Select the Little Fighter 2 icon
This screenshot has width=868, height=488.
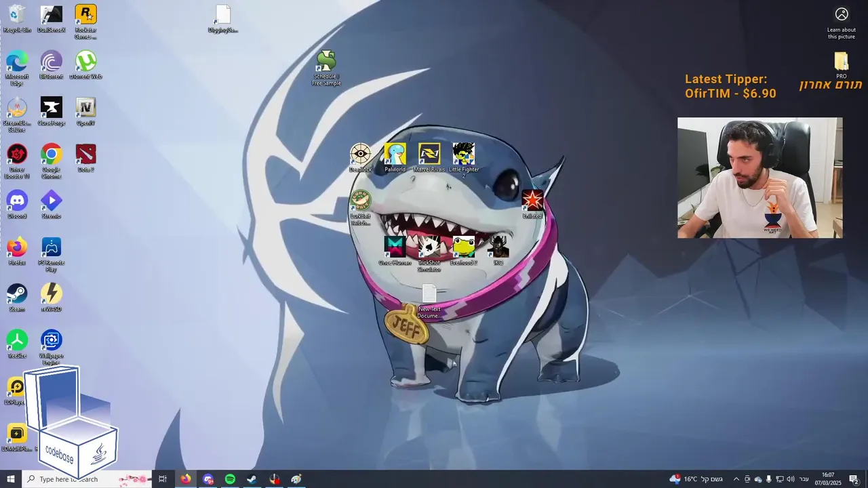(x=464, y=161)
